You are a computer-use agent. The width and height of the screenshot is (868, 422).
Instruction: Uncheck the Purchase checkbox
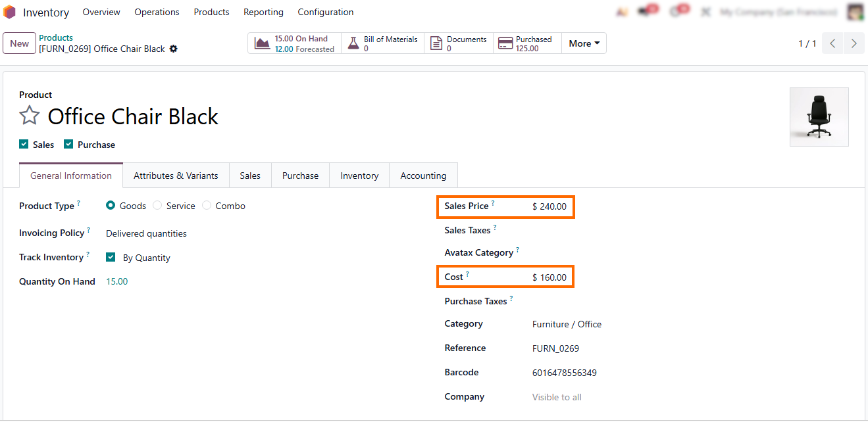click(x=68, y=145)
